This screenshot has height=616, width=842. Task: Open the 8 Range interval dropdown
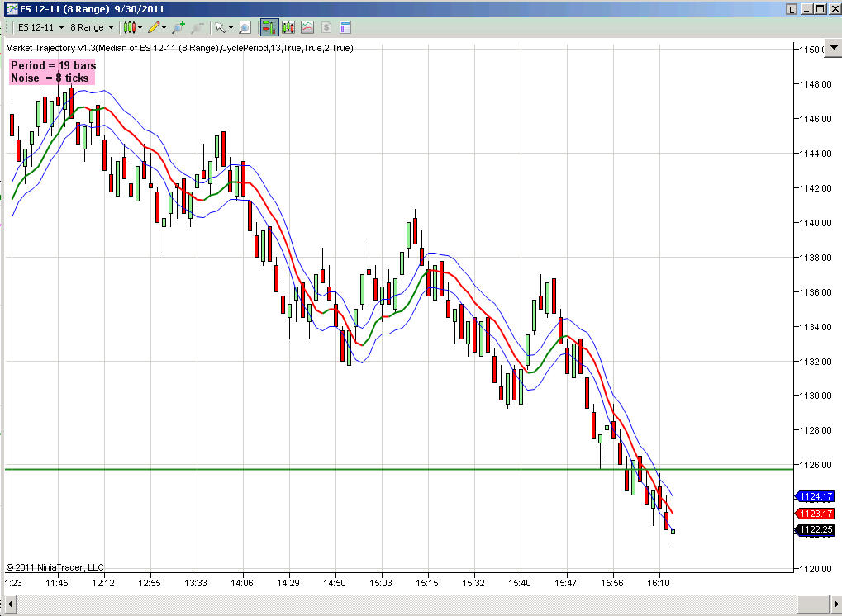tap(91, 27)
